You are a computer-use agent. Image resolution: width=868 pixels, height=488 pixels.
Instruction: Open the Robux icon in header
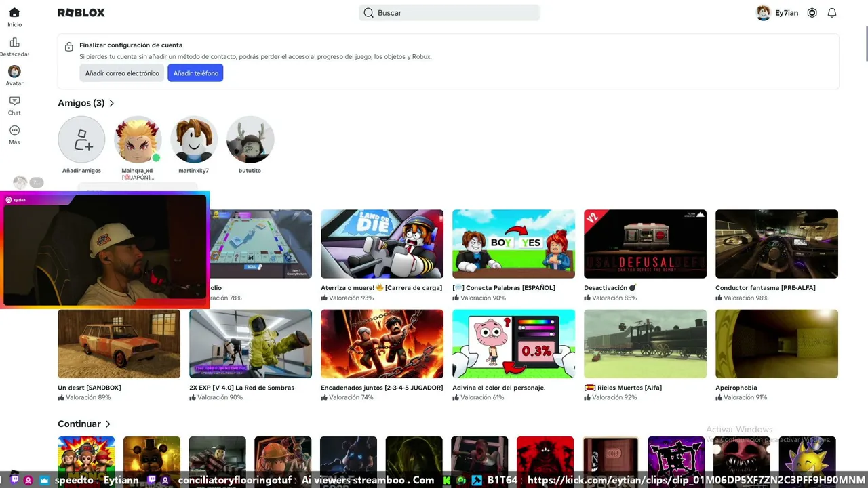[812, 13]
